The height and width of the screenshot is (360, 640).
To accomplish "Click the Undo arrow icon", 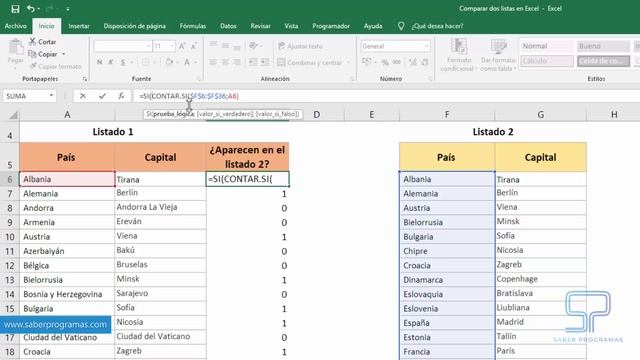I will tap(31, 9).
